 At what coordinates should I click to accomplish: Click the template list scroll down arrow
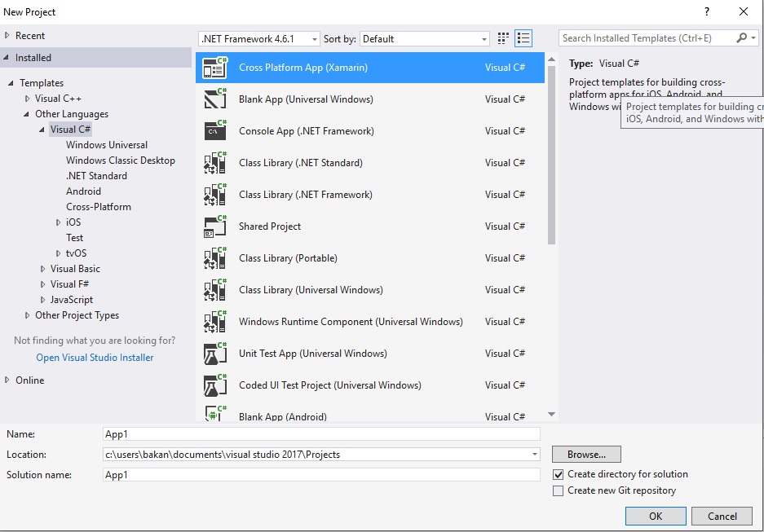[x=551, y=414]
